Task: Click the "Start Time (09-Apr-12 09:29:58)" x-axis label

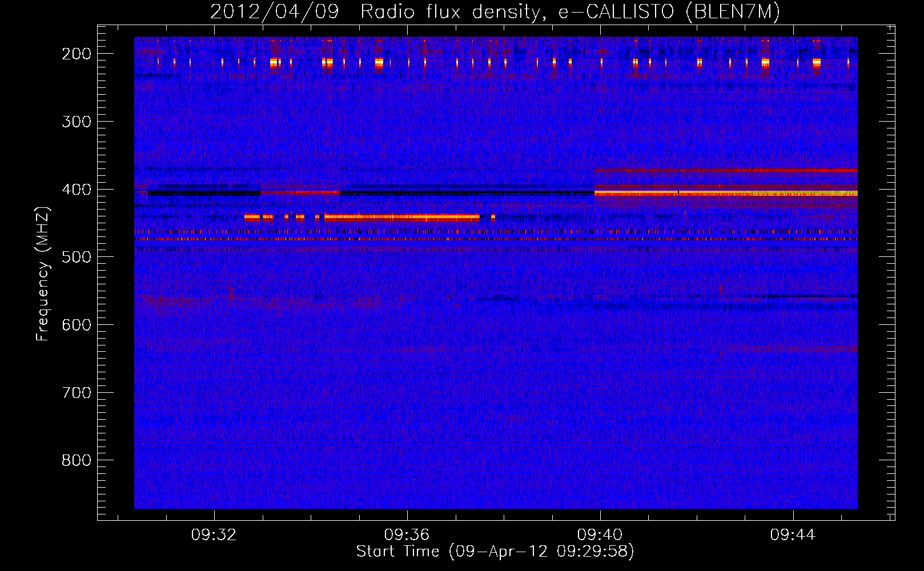Action: pos(495,552)
